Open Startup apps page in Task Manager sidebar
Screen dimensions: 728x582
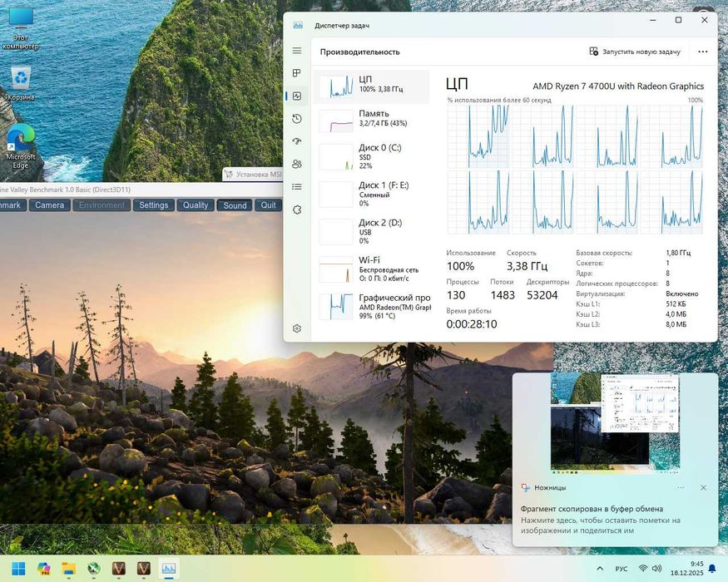tap(297, 141)
